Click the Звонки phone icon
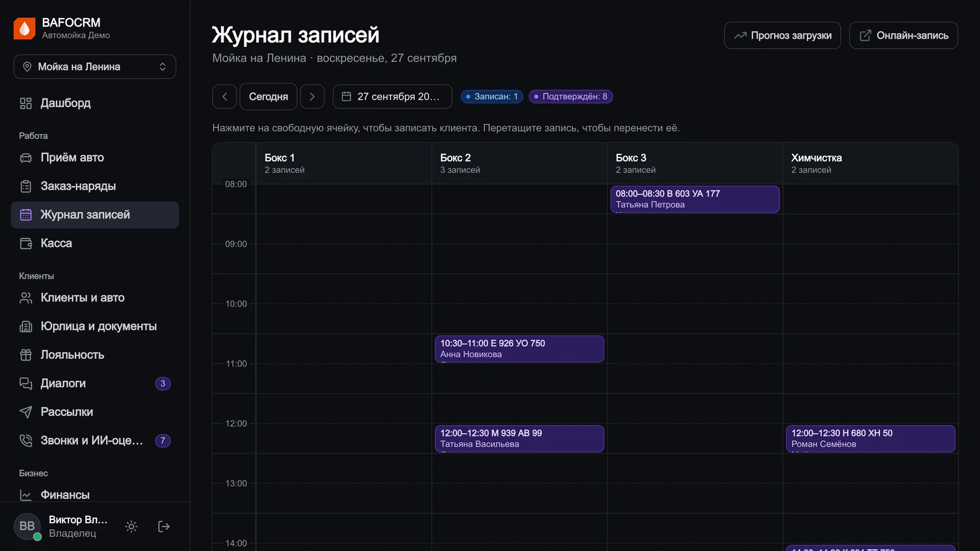980x551 pixels. [x=26, y=441]
